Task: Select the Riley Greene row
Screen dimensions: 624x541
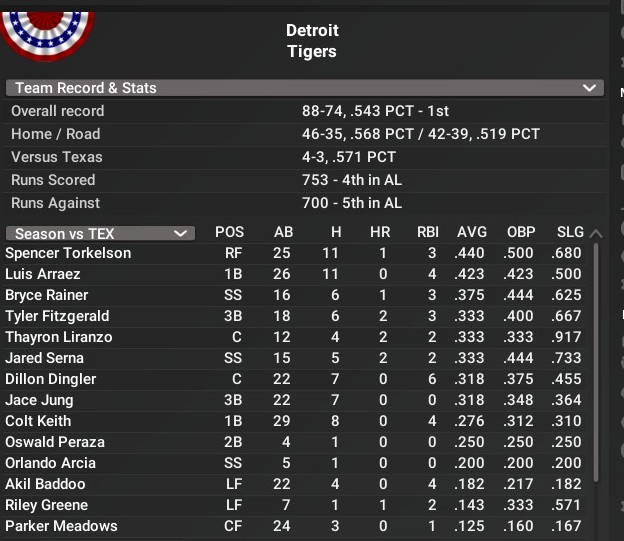Action: click(x=294, y=505)
